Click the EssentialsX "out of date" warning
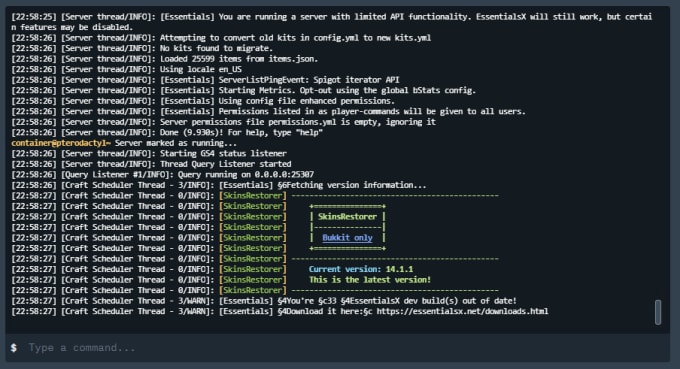 coord(264,301)
